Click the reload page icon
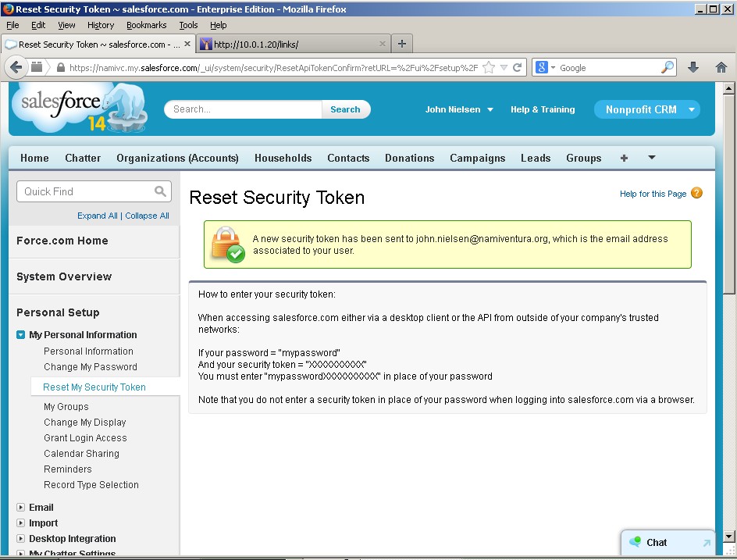The image size is (737, 560). click(518, 68)
